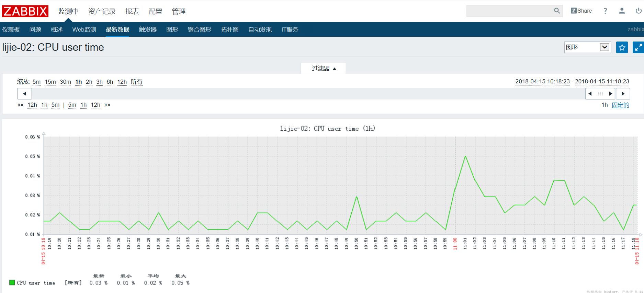644x293 pixels.
Task: Go to the 仪表板 submenu tab
Action: click(11, 30)
